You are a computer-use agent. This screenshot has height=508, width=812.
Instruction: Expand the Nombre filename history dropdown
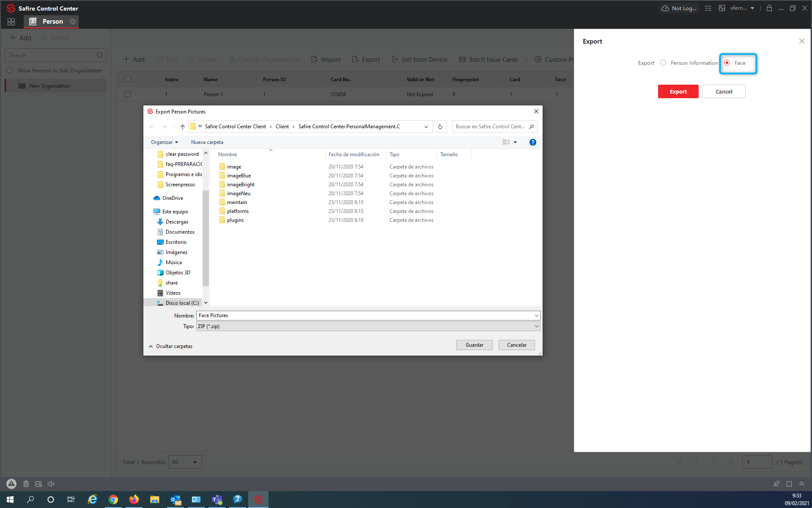pos(536,315)
